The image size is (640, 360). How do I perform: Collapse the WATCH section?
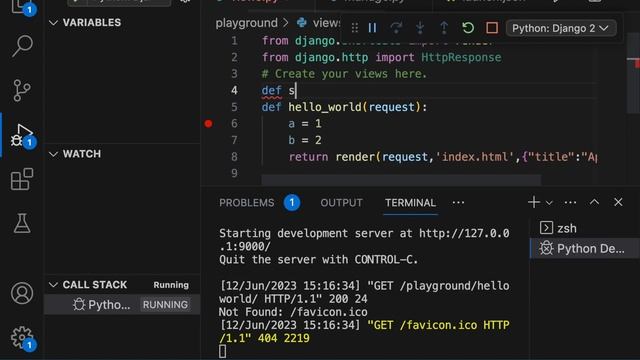click(53, 154)
